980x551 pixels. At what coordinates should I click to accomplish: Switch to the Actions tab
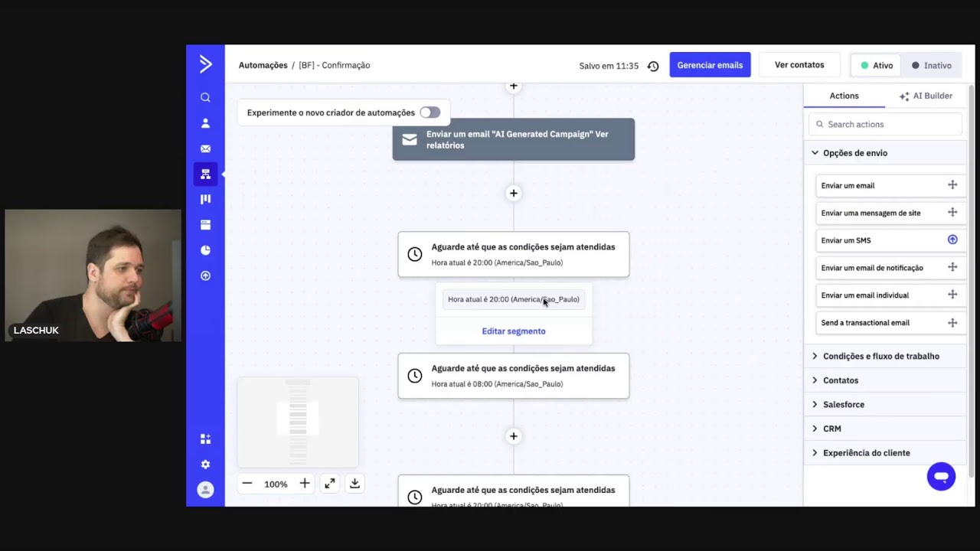pos(844,96)
